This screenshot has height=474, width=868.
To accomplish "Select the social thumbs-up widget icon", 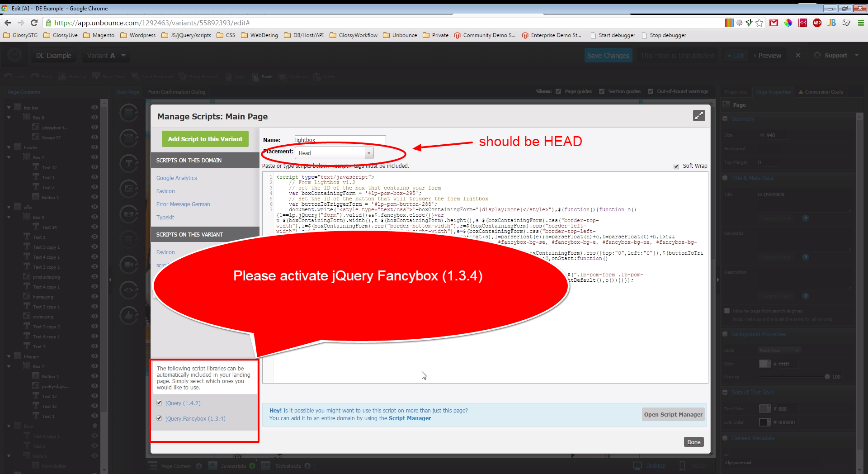I will (129, 315).
